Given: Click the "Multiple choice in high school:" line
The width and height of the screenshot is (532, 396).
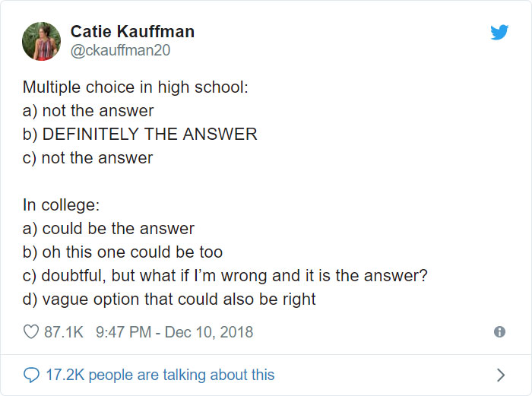Looking at the screenshot, I should click(x=135, y=87).
